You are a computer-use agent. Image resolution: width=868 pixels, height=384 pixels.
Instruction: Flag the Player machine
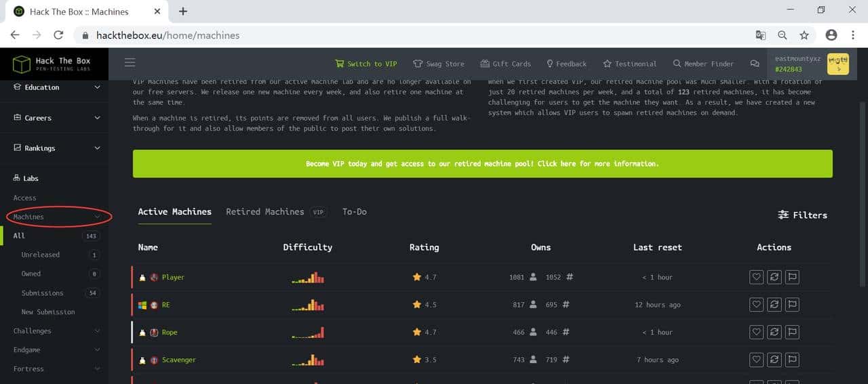point(792,277)
